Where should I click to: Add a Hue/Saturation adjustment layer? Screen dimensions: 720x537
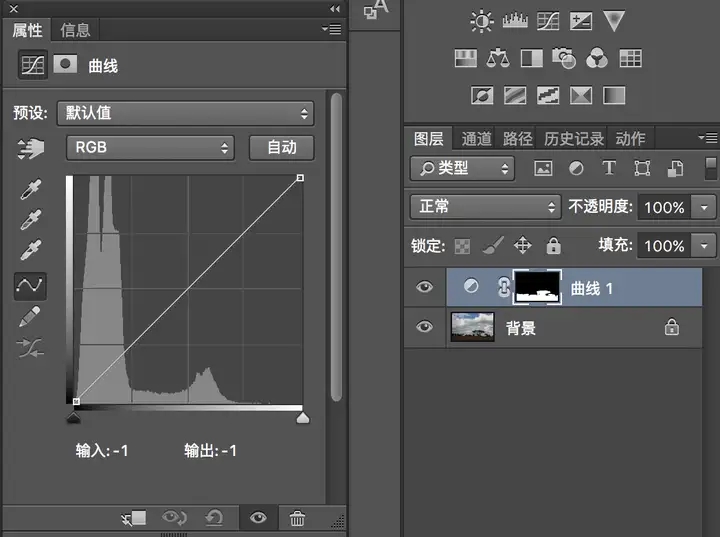[466, 58]
